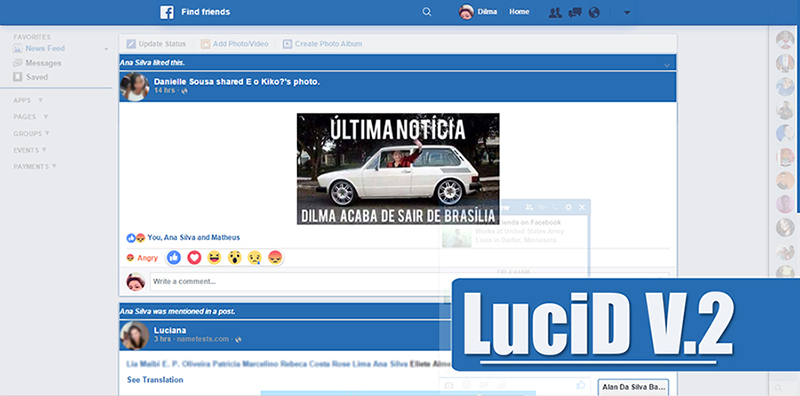
Task: Expand the APPS section
Action: click(28, 101)
